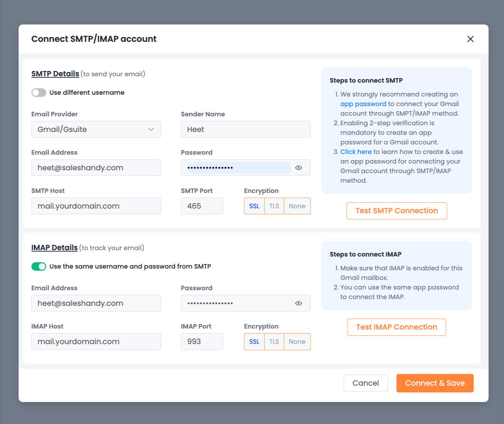Edit the IMAP Port field
This screenshot has height=424, width=504.
[x=202, y=342]
